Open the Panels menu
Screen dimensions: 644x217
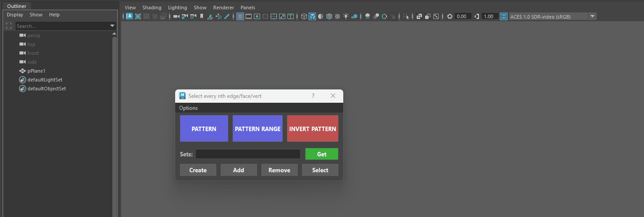pos(248,8)
